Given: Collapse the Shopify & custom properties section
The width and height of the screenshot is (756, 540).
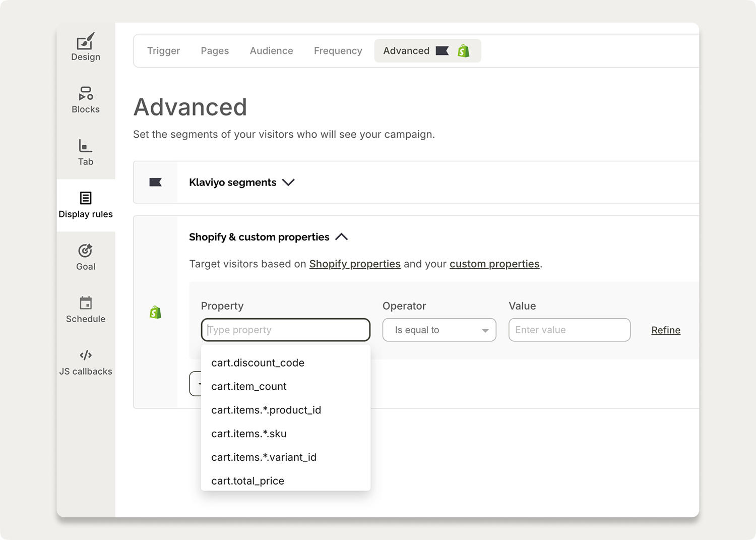Looking at the screenshot, I should pos(342,236).
